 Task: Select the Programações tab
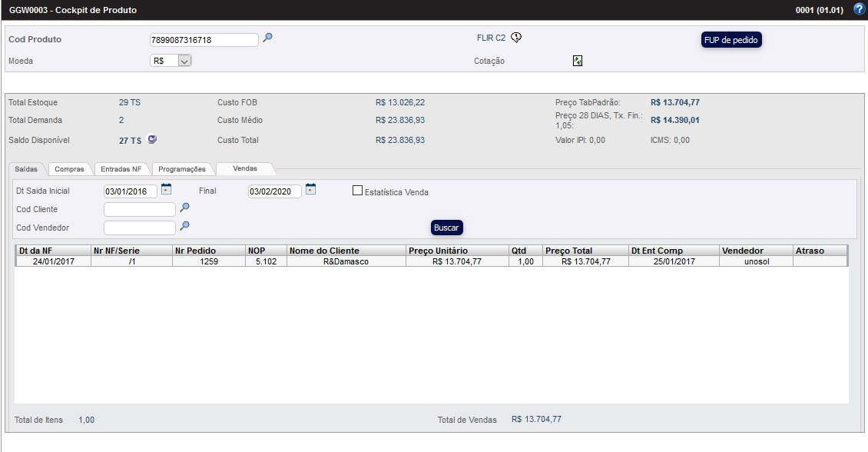[182, 169]
